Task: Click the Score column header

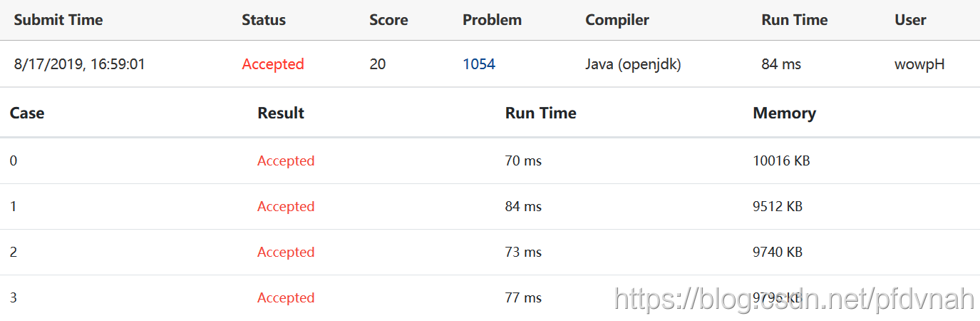Action: 388,20
